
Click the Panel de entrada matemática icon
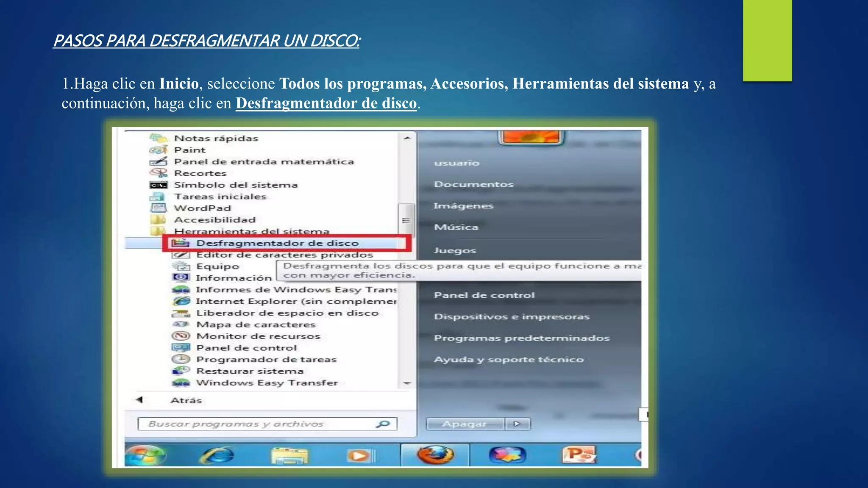(158, 161)
